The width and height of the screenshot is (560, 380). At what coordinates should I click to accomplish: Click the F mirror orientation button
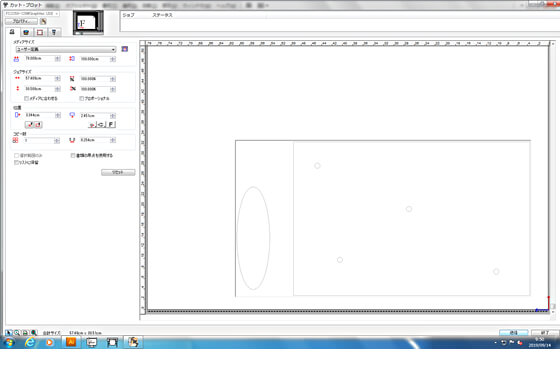pos(111,124)
